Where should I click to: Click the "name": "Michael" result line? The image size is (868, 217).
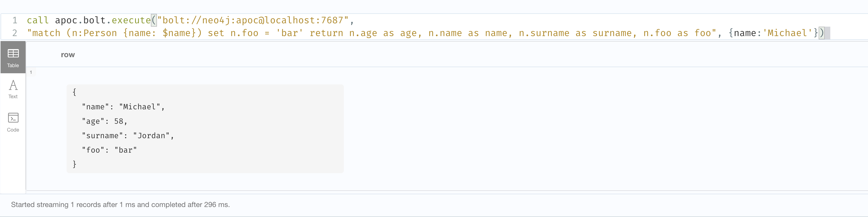[x=123, y=107]
